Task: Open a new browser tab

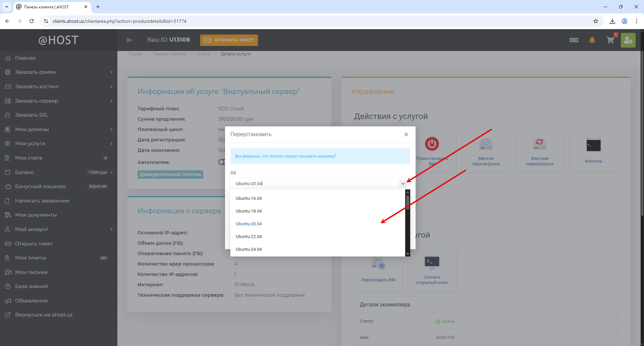Action: [98, 7]
